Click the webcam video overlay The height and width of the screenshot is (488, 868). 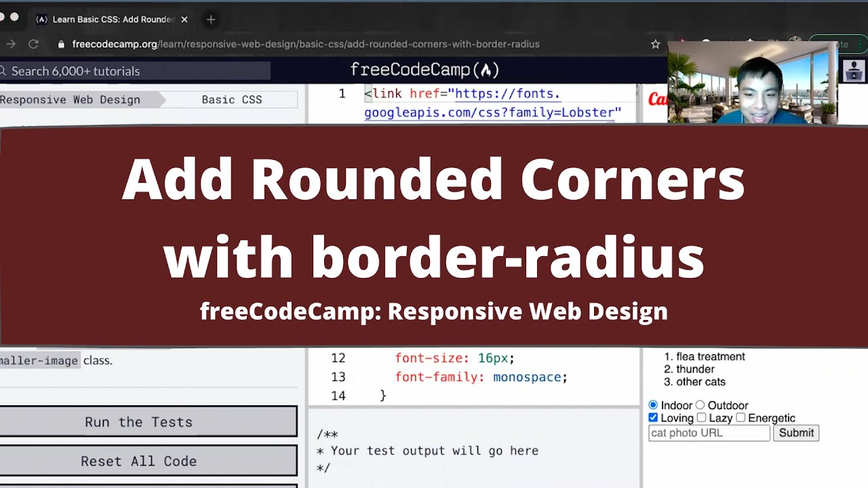pos(753,82)
